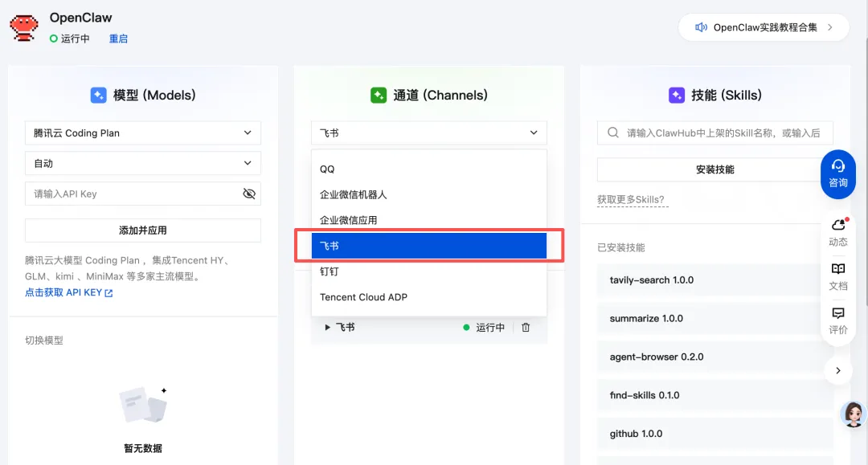
Task: Open the 咨询 headset support button
Action: 837,174
